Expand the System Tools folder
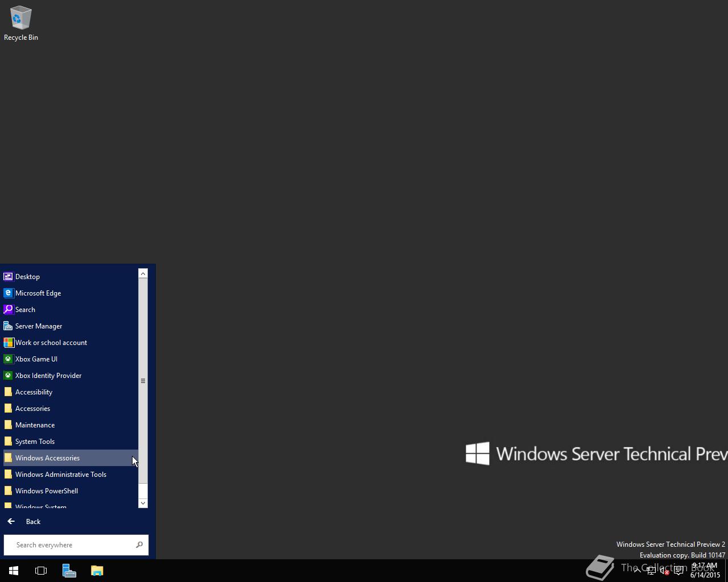 pyautogui.click(x=71, y=442)
